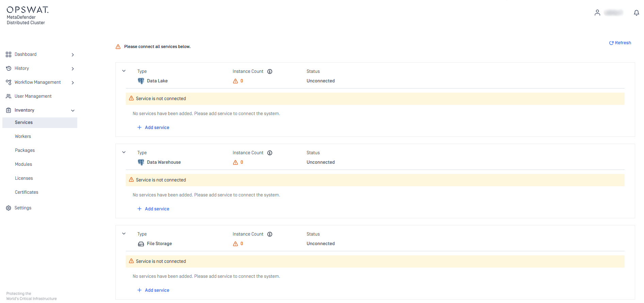Click the Settings gear icon
Screen dimensions: 644x303
[9, 208]
